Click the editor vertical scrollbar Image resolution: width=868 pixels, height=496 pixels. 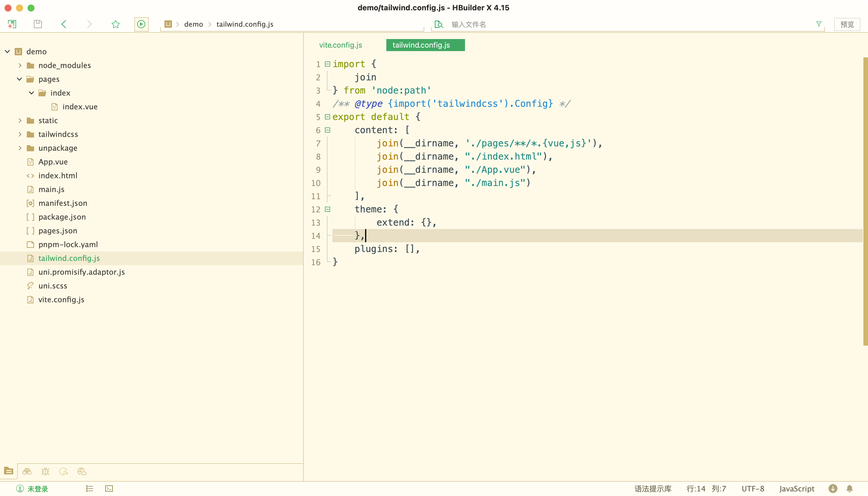[865, 201]
